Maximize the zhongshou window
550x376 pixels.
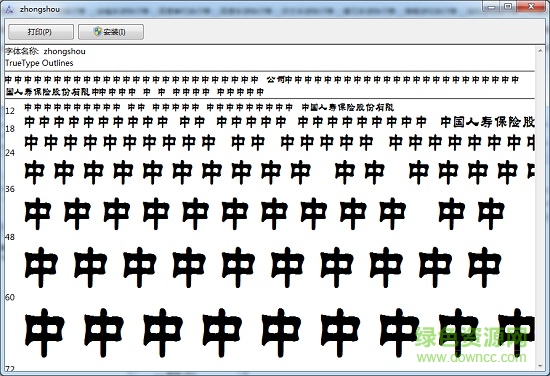point(508,7)
